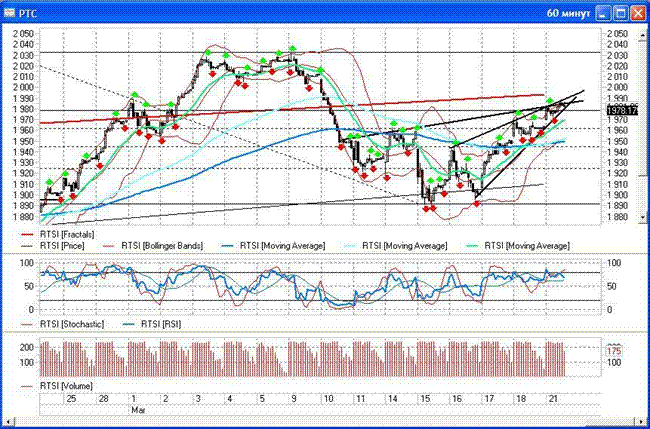Click date label 16 on time axis
Viewport: 650px width, 429px height.
pyautogui.click(x=457, y=399)
